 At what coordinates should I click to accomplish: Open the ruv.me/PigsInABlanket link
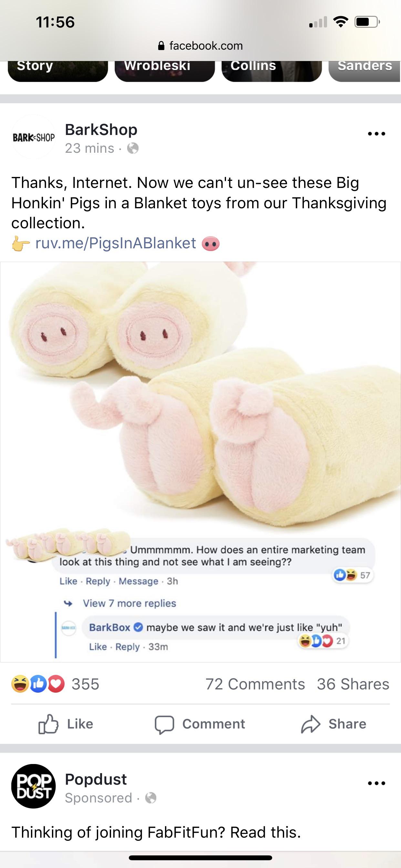(x=116, y=243)
